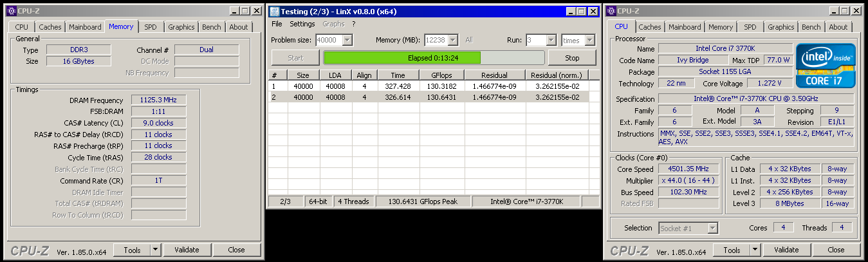Click the Intel Core i7 logo badge
Image resolution: width=868 pixels, height=262 pixels.
point(826,66)
